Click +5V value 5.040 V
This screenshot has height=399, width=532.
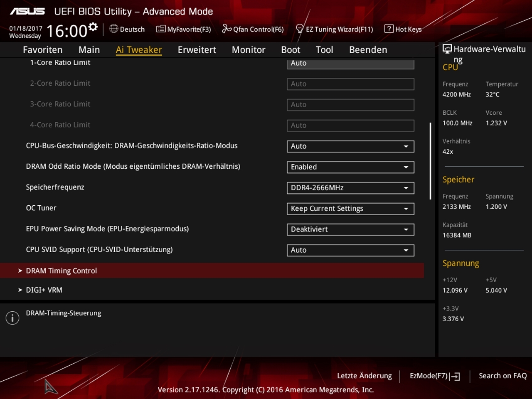click(496, 290)
